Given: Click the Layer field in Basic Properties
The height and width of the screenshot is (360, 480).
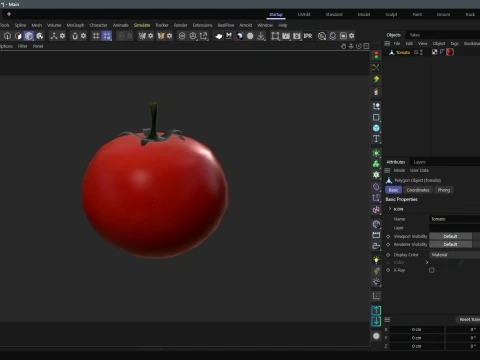Looking at the screenshot, I should coord(455,228).
